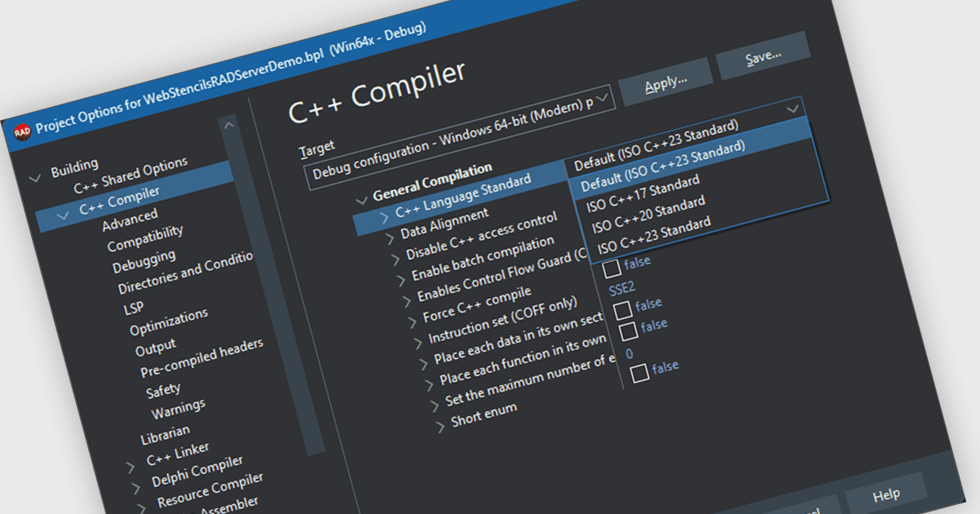Expand the Delphi Compiler node
980x514 pixels.
pos(136,488)
